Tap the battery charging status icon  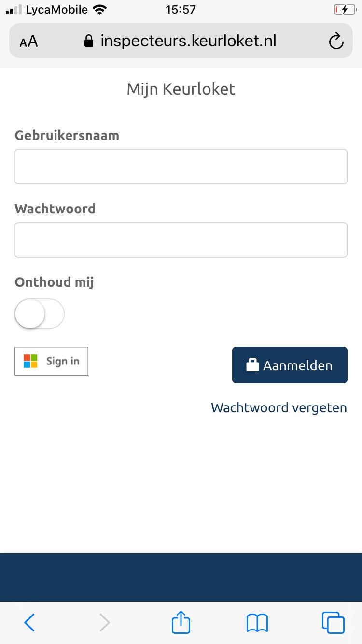pyautogui.click(x=344, y=10)
